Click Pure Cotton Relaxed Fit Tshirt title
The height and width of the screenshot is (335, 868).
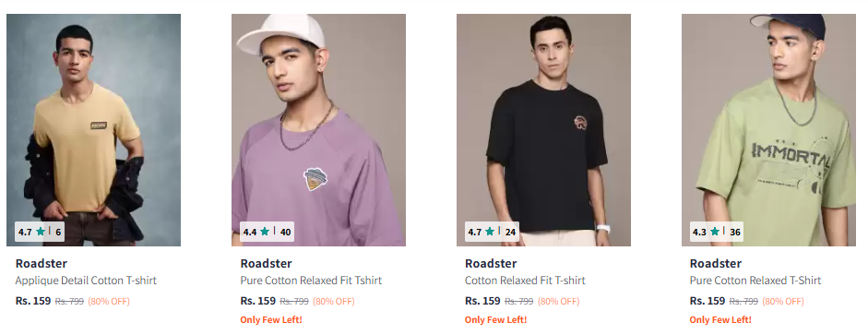point(311,281)
